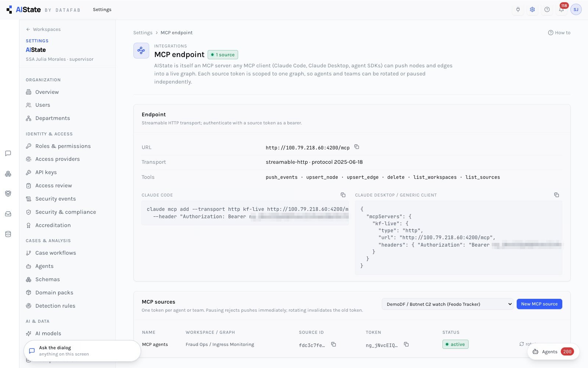Screen dimensions: 588x368
Task: Open the How to help link
Action: pos(559,33)
